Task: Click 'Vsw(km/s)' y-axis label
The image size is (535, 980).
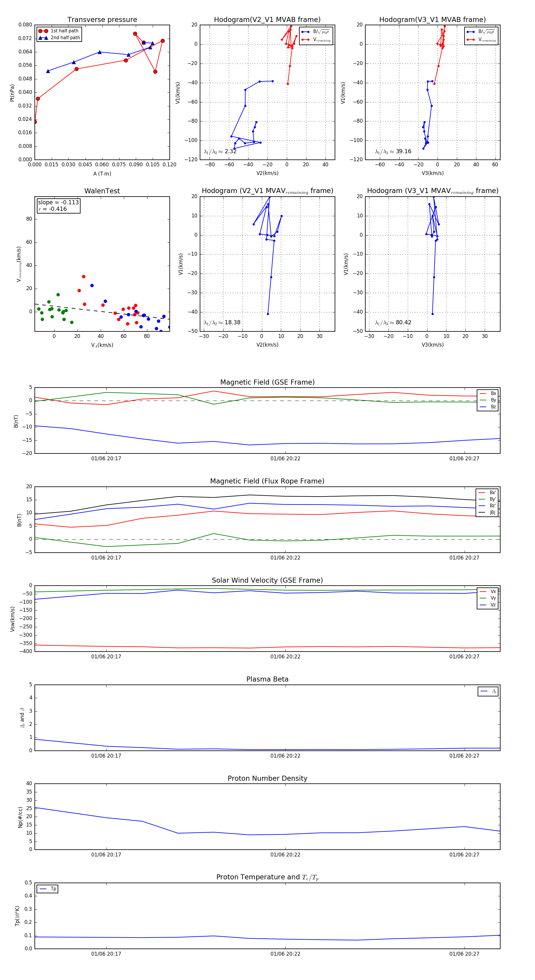Action: 12,619
